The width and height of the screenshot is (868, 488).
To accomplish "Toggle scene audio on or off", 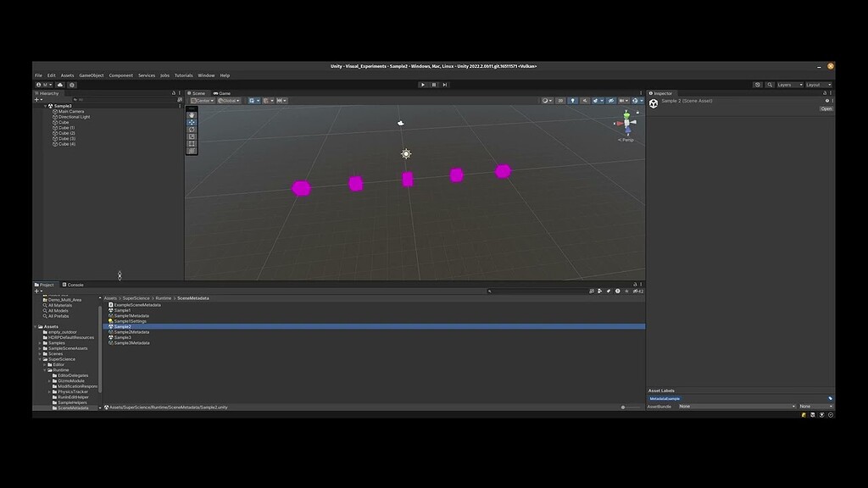I will 585,100.
